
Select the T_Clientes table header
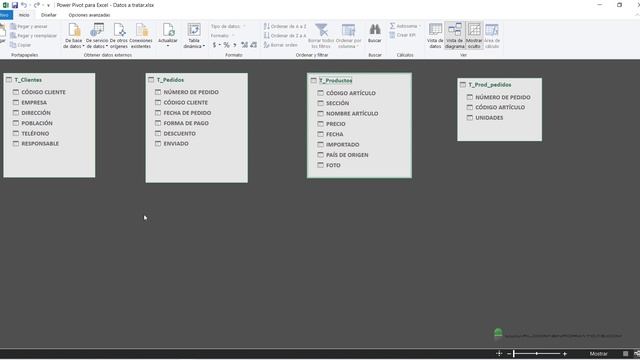click(x=28, y=80)
